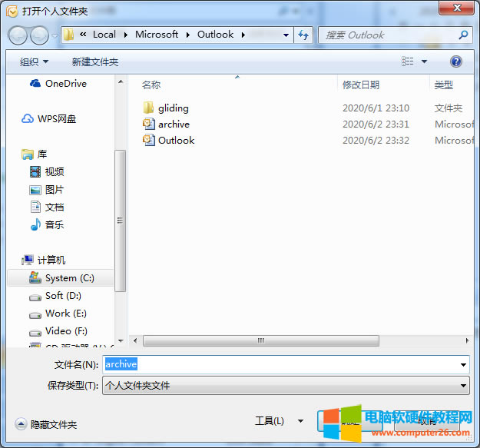Screen dimensions: 480x448
Task: Expand the arrow after Microsoft breadcrumb
Action: [188, 35]
